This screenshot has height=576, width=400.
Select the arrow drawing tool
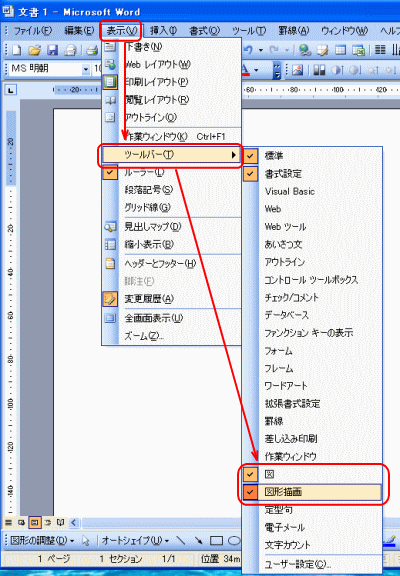coord(198,540)
